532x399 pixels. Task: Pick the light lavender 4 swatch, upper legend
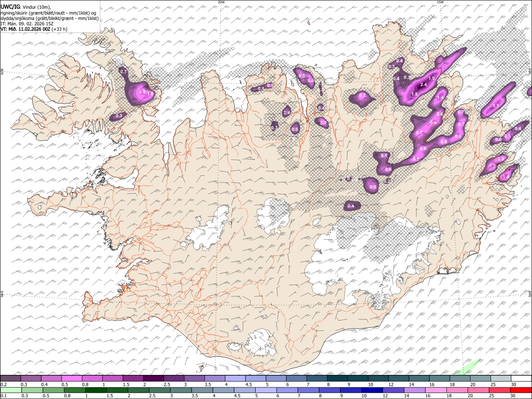coord(235,379)
